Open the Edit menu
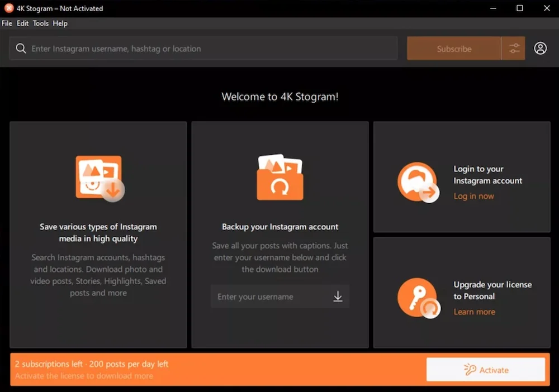This screenshot has width=559, height=392. pos(22,23)
